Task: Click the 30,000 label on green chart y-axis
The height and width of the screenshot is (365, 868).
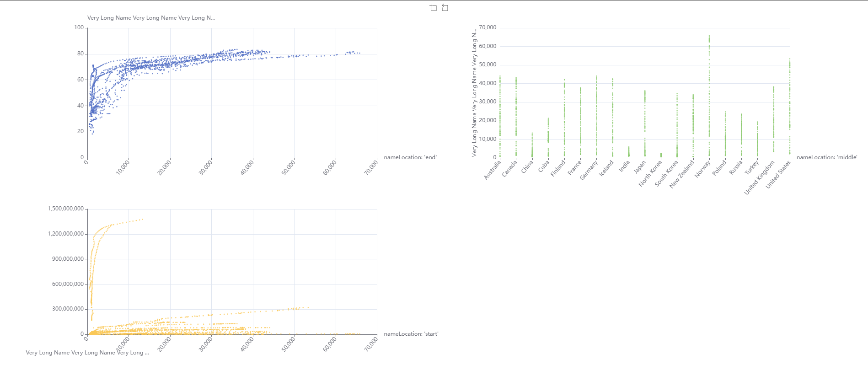Action: click(488, 102)
